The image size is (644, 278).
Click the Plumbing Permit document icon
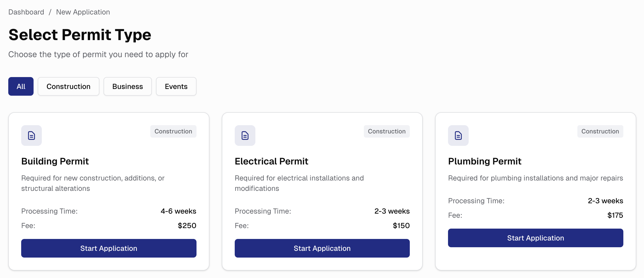click(x=458, y=136)
